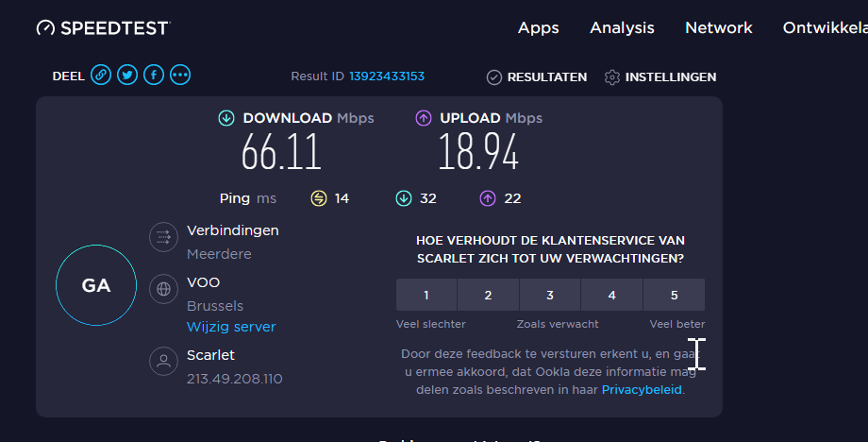
Task: Click the download arrow icon
Action: click(226, 118)
